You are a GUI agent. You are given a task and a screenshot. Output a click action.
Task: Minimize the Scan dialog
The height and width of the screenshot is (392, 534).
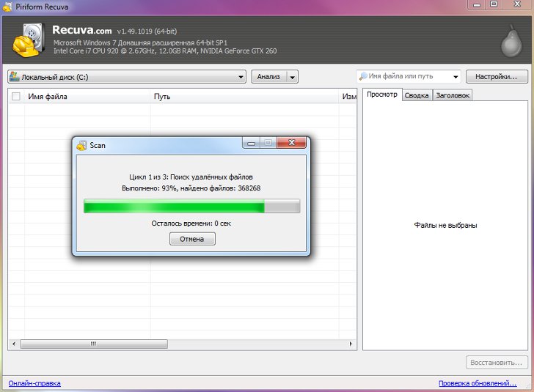click(x=252, y=143)
